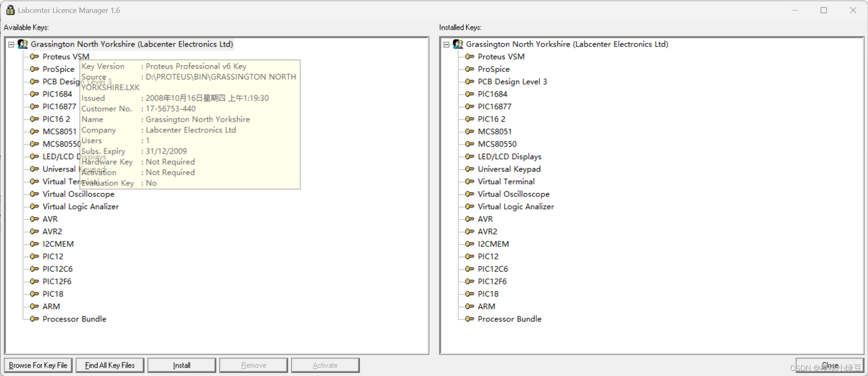Collapse the Available Keys Grassington tree node
The width and height of the screenshot is (868, 376).
coord(11,44)
